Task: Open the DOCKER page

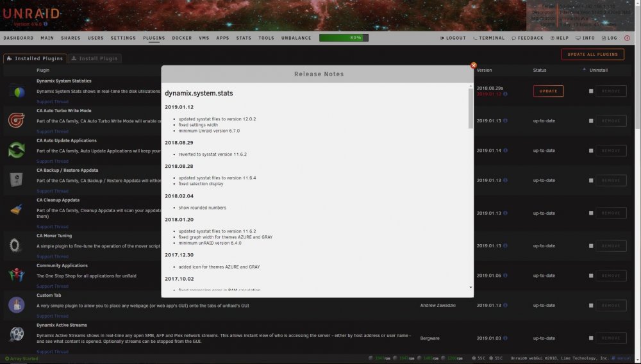Action: coord(182,38)
